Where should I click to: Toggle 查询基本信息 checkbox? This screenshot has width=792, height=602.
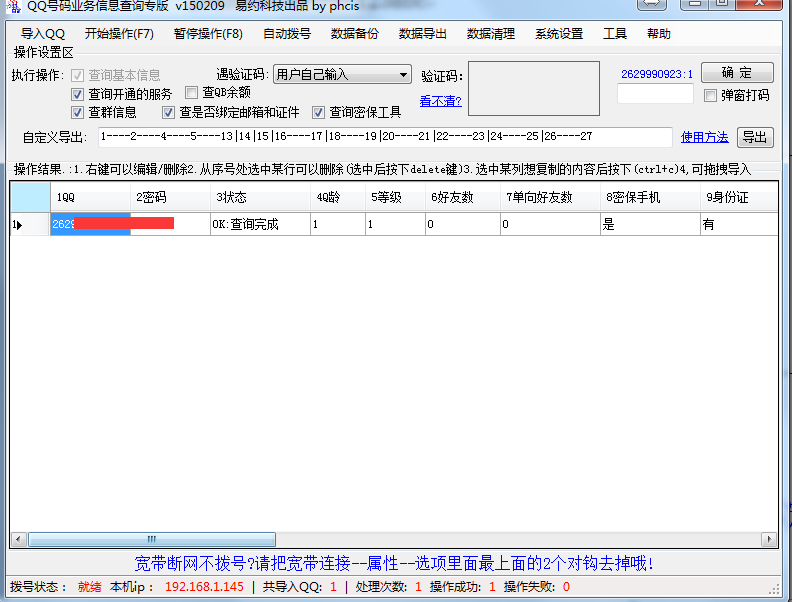click(x=77, y=76)
